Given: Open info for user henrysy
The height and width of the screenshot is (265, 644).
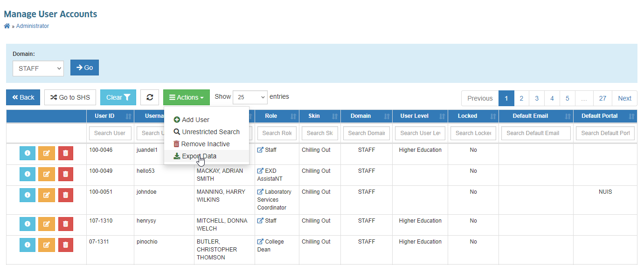Looking at the screenshot, I should (x=28, y=224).
